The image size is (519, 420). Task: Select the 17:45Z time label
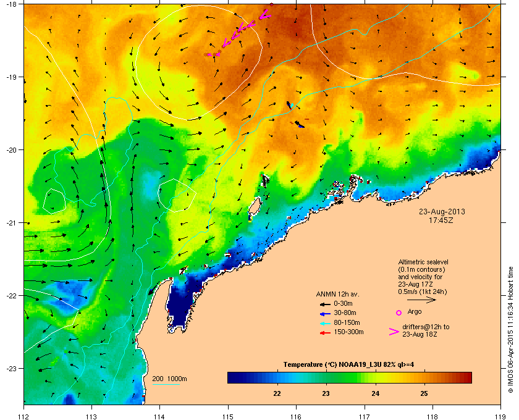tap(441, 220)
